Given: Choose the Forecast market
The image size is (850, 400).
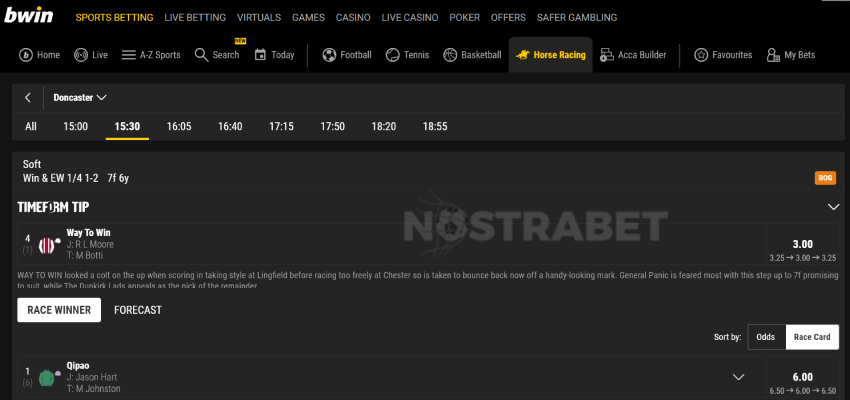Looking at the screenshot, I should tap(138, 310).
